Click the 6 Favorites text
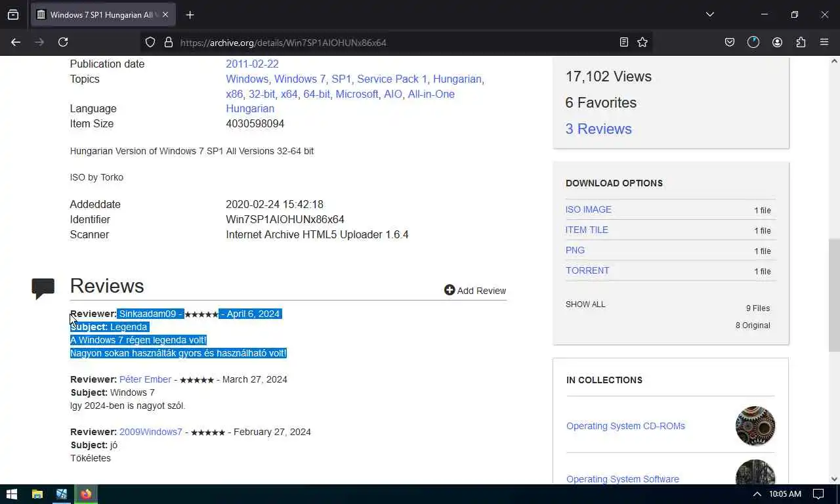 pos(600,102)
